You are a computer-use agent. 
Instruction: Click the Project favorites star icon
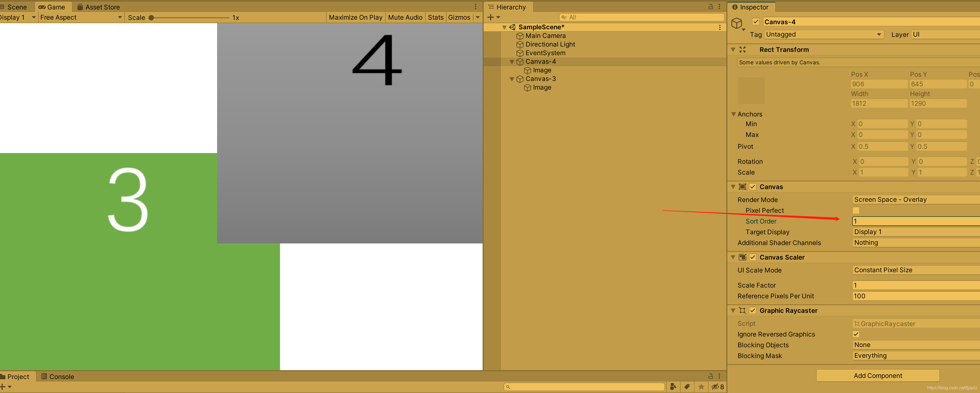701,387
